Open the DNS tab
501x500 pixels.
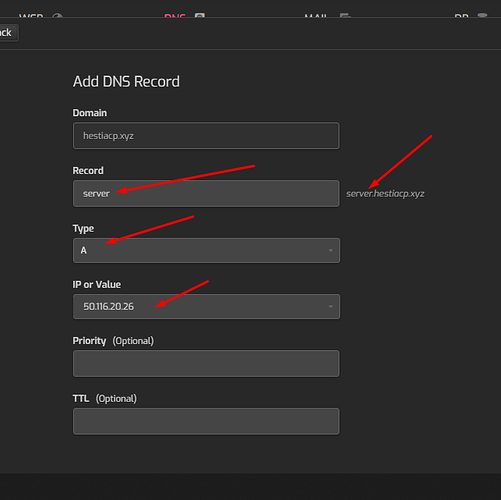coord(175,15)
